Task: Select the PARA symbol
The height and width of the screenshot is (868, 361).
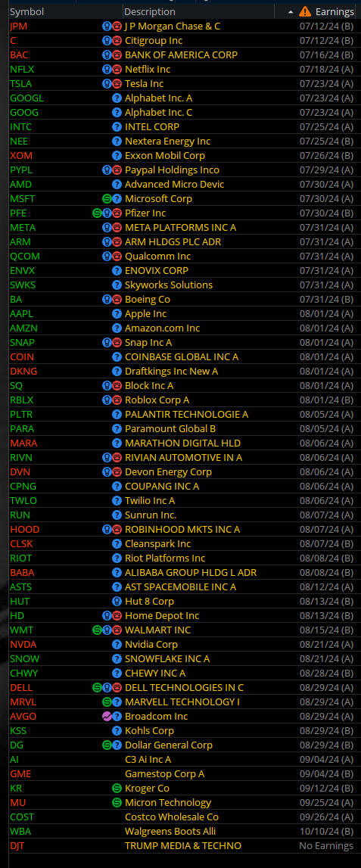Action: click(22, 429)
